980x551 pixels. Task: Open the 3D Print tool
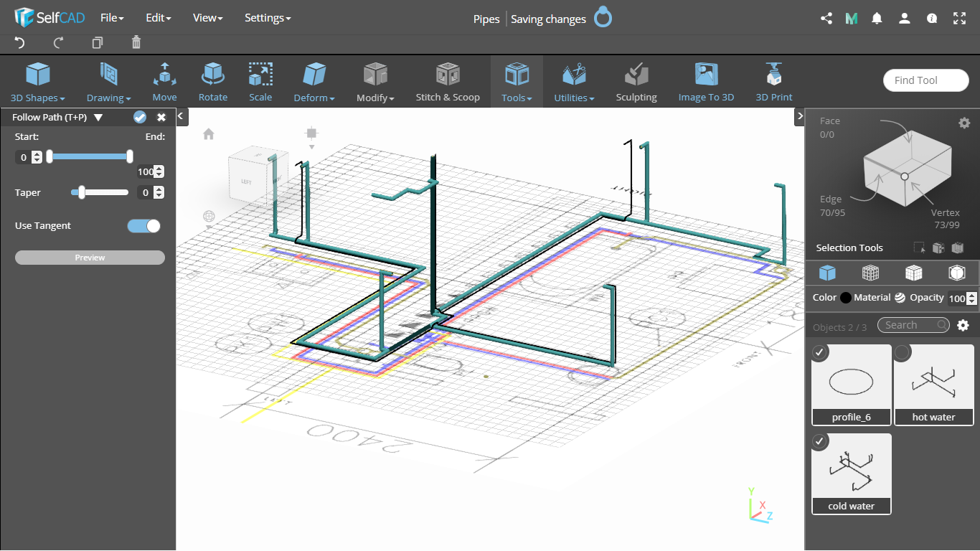[x=774, y=82]
